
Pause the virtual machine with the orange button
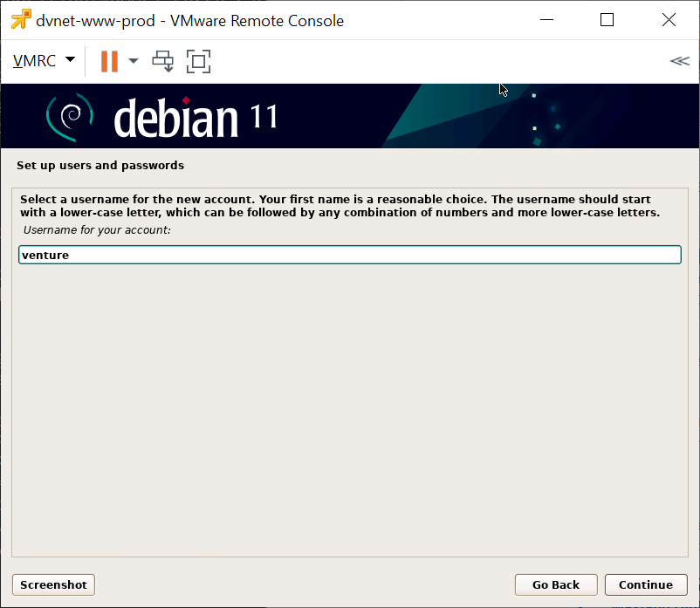109,61
